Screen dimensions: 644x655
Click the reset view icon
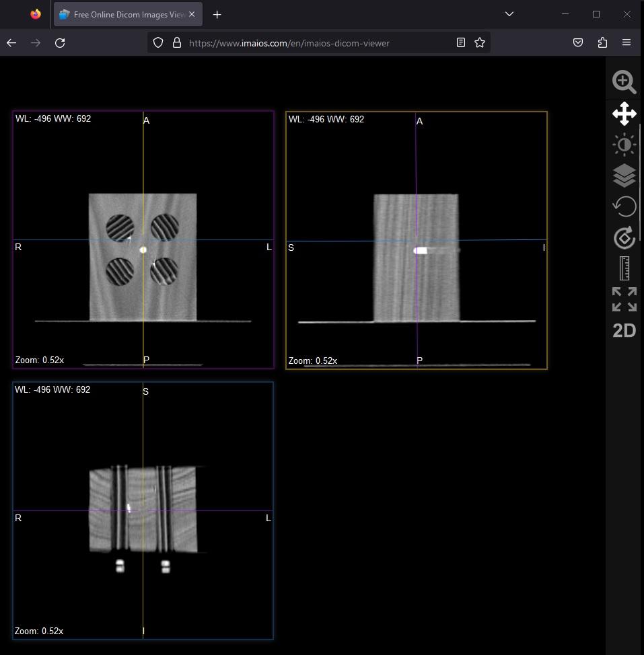(x=624, y=206)
